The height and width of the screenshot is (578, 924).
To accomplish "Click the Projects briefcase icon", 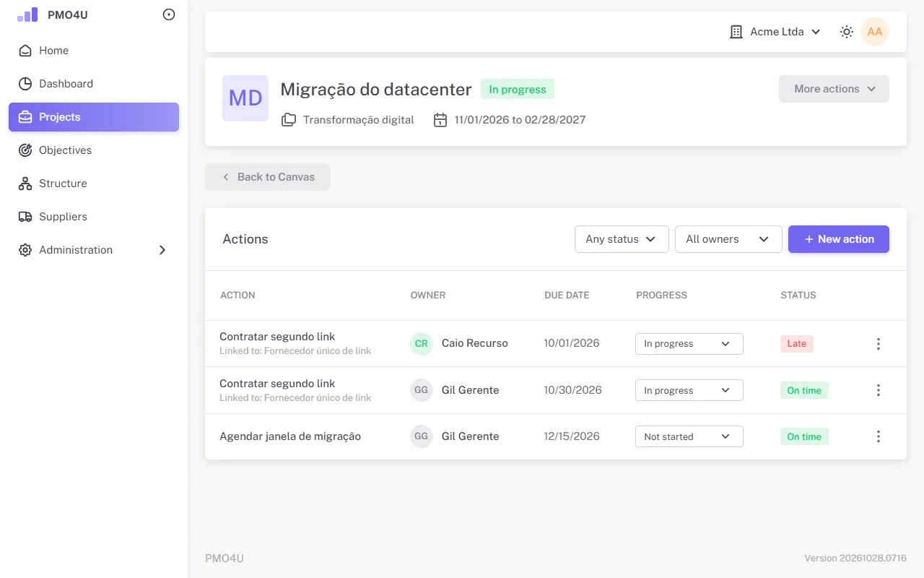I will click(x=25, y=117).
